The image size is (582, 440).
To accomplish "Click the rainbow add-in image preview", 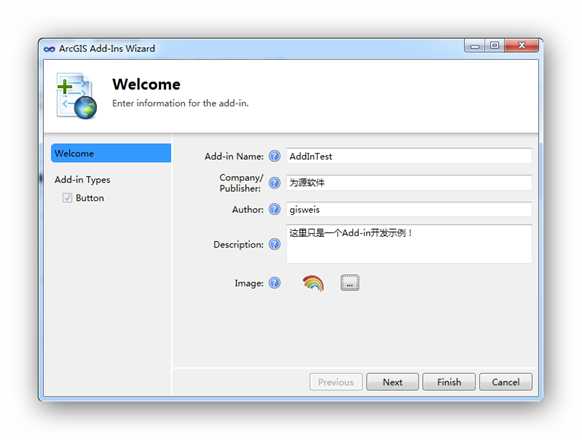I will (313, 283).
